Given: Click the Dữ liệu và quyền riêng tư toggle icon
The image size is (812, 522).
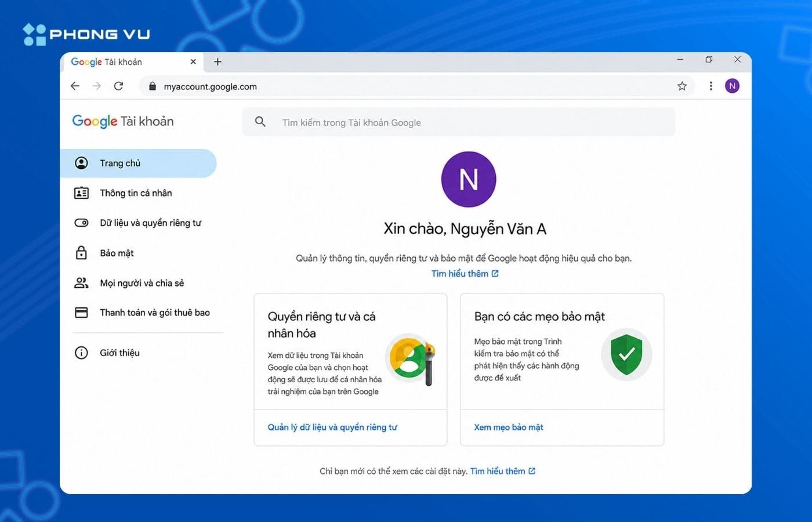Looking at the screenshot, I should (82, 223).
